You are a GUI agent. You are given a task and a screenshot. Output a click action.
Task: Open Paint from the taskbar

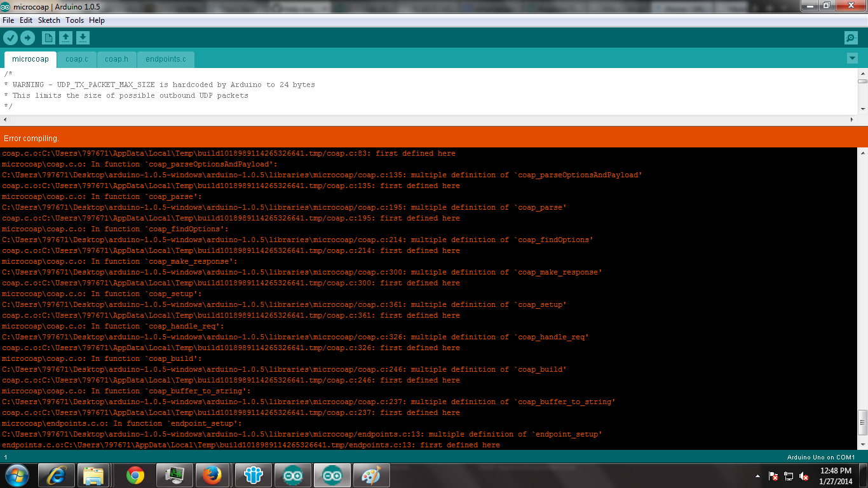pos(370,475)
